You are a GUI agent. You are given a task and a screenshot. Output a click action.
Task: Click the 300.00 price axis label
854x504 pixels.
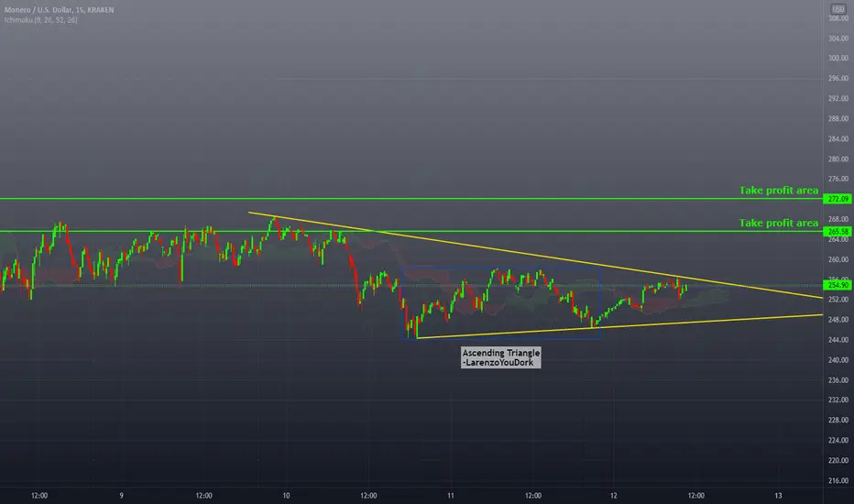[x=838, y=59]
